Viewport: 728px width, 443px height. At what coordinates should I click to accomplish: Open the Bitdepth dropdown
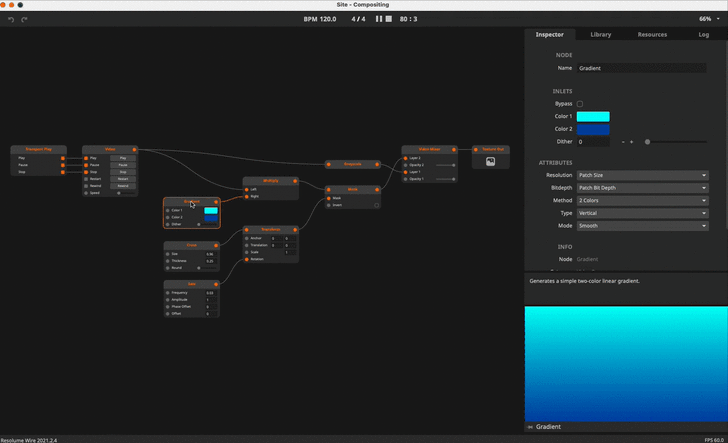coord(642,188)
